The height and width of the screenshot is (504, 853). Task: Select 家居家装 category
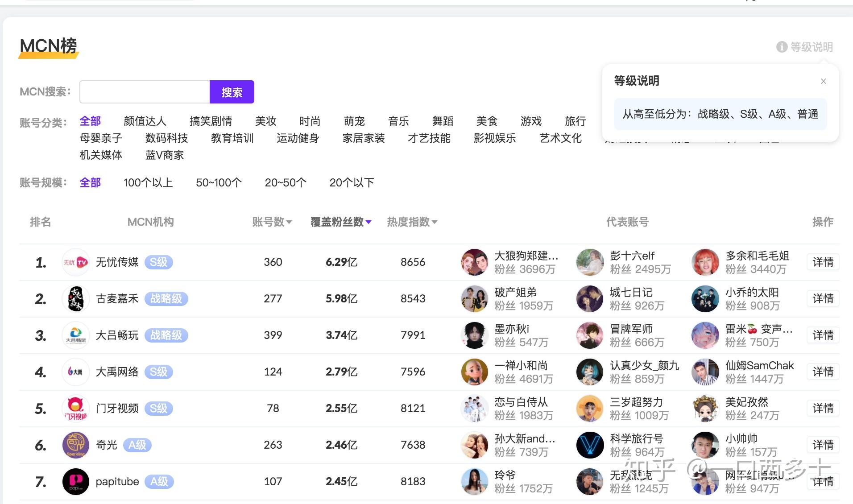point(364,138)
